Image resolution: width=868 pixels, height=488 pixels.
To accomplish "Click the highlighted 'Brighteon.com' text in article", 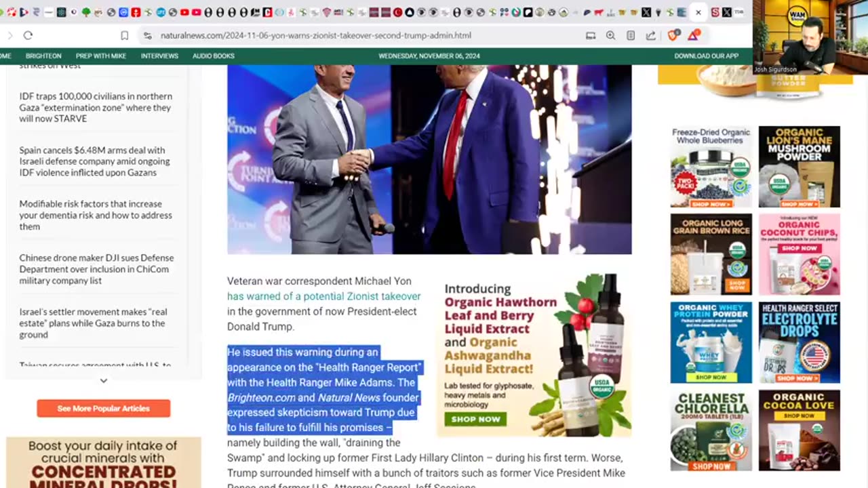I will point(261,398).
